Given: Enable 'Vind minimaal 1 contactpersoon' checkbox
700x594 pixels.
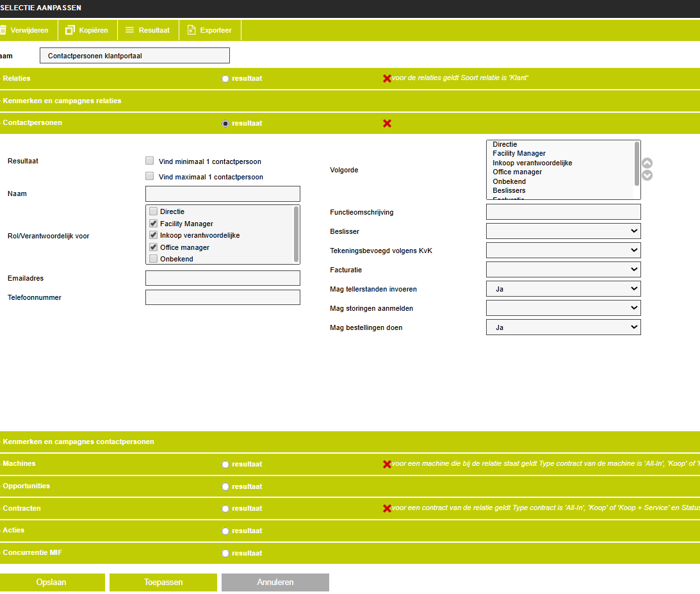Looking at the screenshot, I should tap(150, 161).
